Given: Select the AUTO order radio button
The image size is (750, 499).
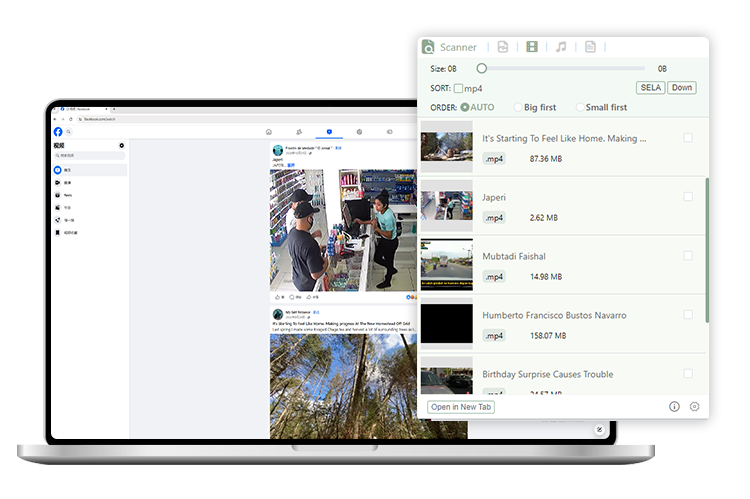Looking at the screenshot, I should (x=464, y=107).
